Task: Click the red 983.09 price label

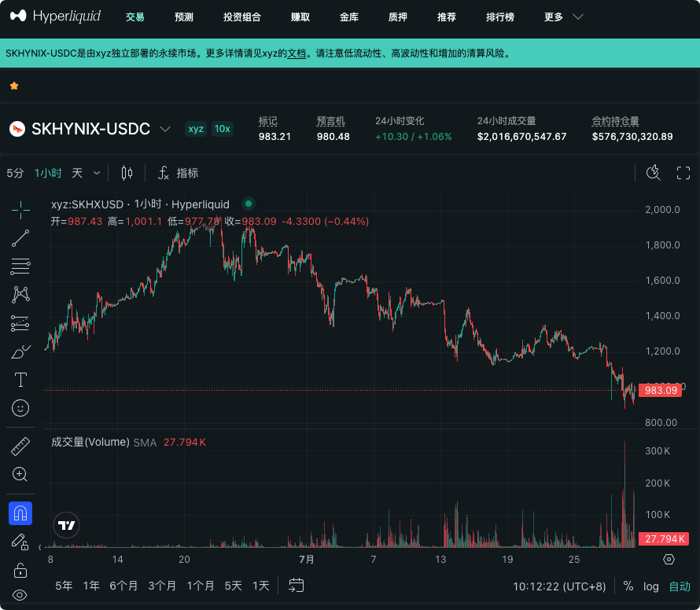Action: pyautogui.click(x=660, y=391)
